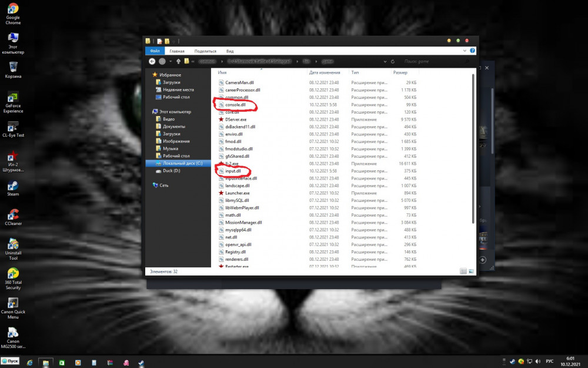Click the volume speaker tray icon

[x=538, y=362]
